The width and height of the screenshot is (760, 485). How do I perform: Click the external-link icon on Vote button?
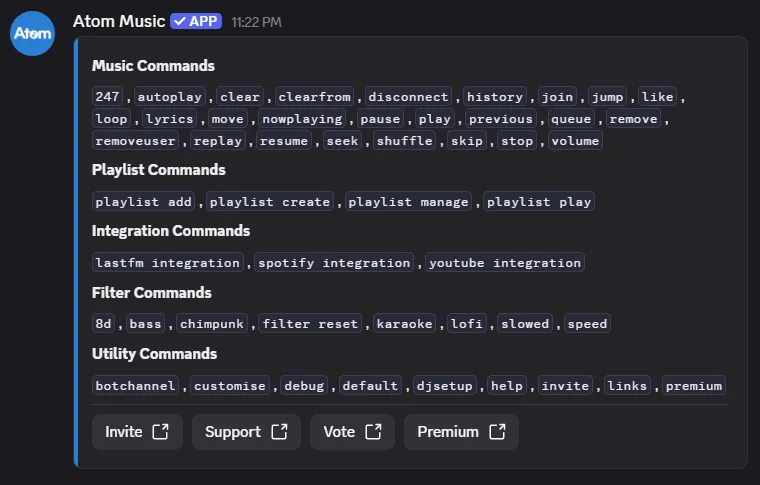pos(373,432)
